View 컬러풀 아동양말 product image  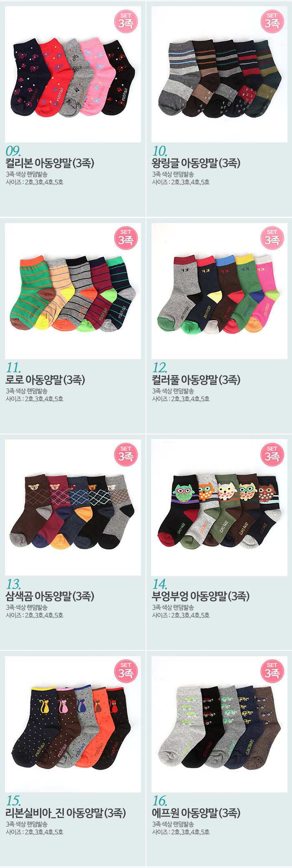[219, 291]
